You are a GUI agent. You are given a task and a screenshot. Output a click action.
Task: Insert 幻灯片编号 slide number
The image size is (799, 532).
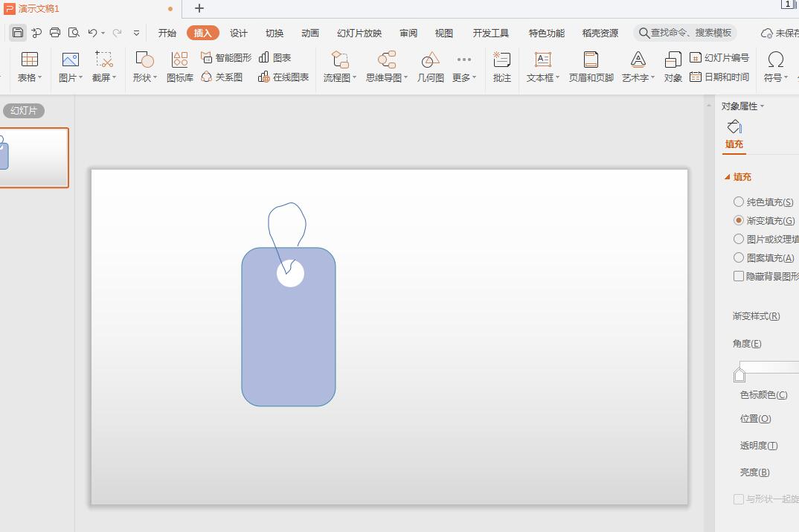pos(719,57)
